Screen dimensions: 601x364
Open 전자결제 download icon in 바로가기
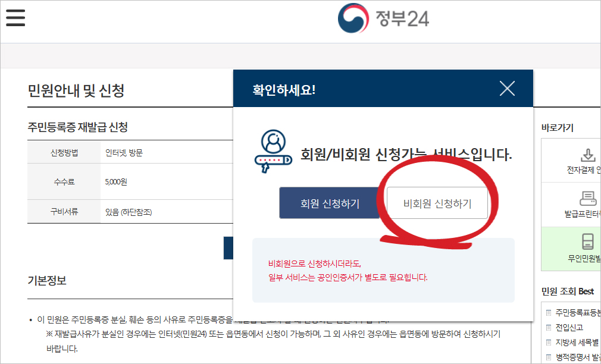(x=587, y=156)
